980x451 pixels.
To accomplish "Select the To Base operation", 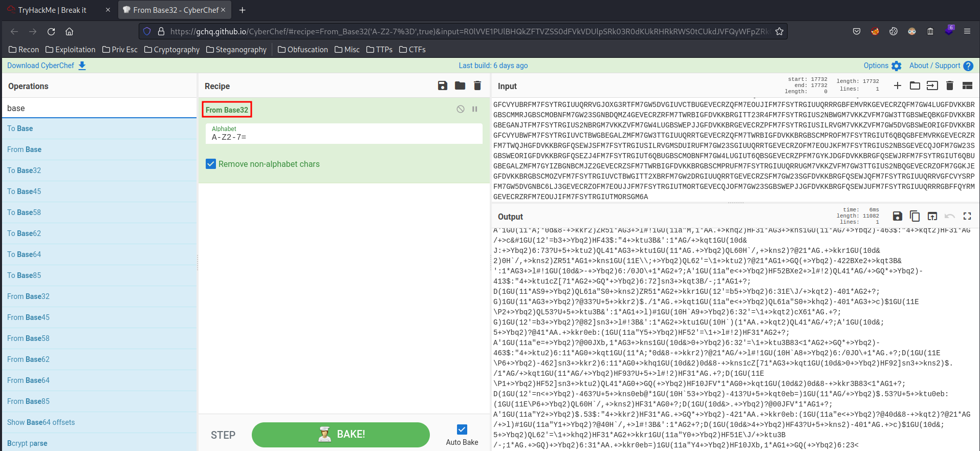I will [99, 128].
